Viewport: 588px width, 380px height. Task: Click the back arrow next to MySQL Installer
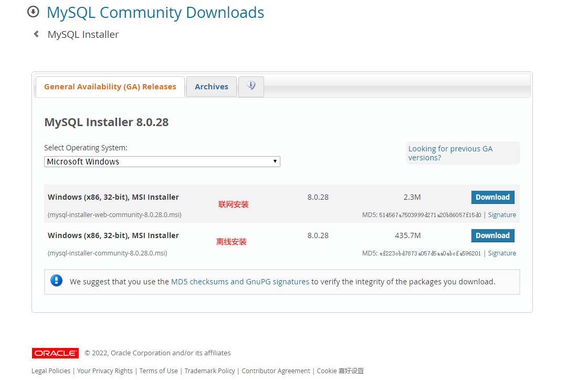tap(36, 34)
